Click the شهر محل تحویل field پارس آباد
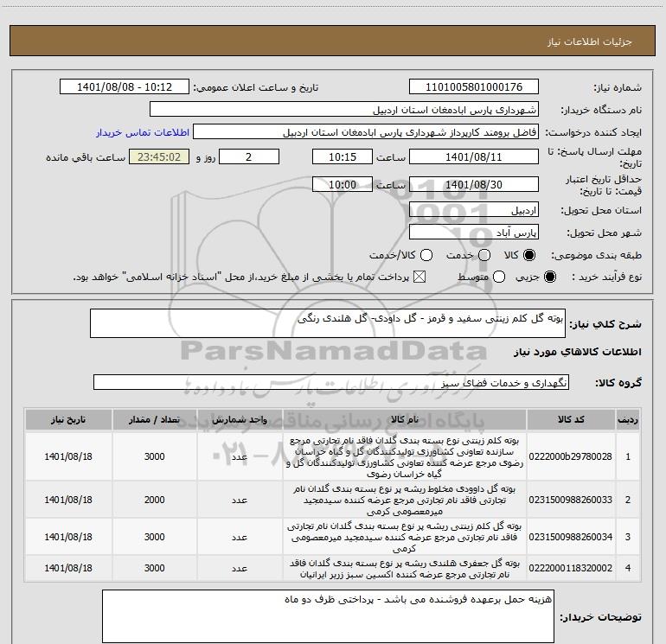The image size is (666, 644). [x=474, y=233]
